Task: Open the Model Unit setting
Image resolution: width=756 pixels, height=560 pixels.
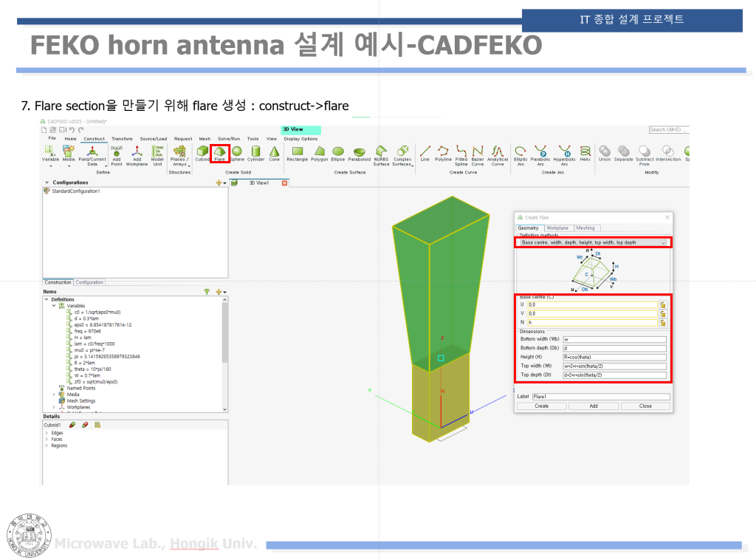Action: [158, 156]
